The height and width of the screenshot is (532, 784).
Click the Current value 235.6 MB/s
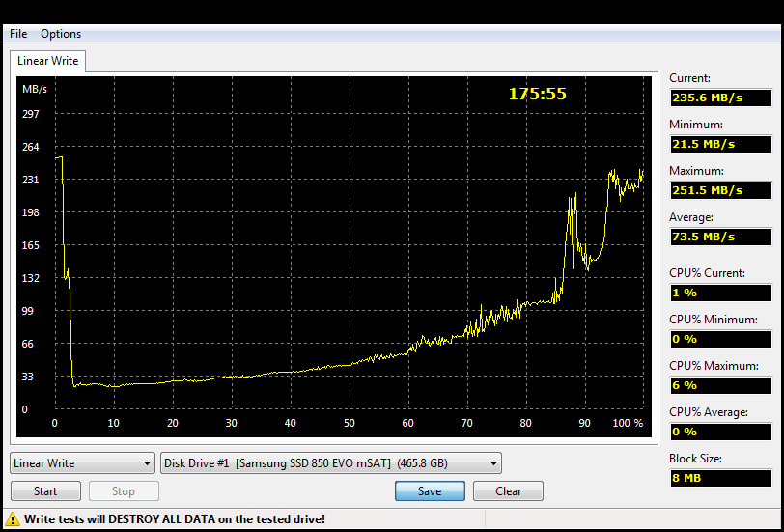pos(720,98)
